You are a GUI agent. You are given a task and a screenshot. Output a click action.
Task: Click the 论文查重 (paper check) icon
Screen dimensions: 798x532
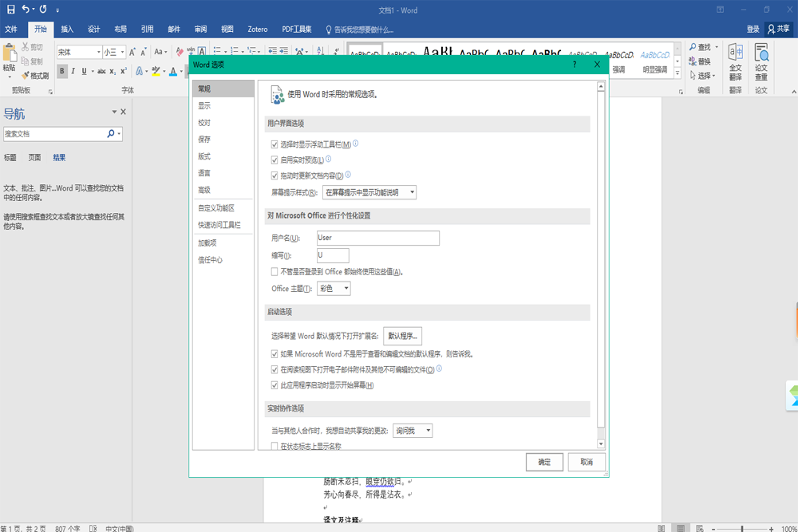(760, 58)
